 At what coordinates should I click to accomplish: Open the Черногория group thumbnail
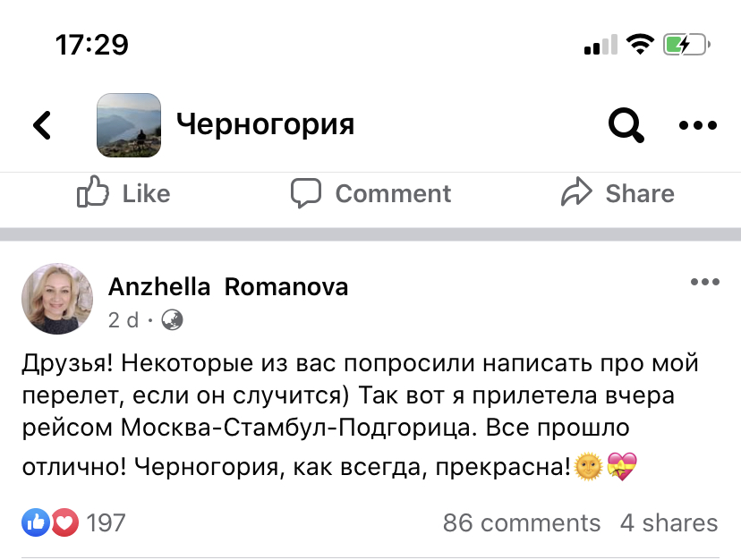[129, 125]
